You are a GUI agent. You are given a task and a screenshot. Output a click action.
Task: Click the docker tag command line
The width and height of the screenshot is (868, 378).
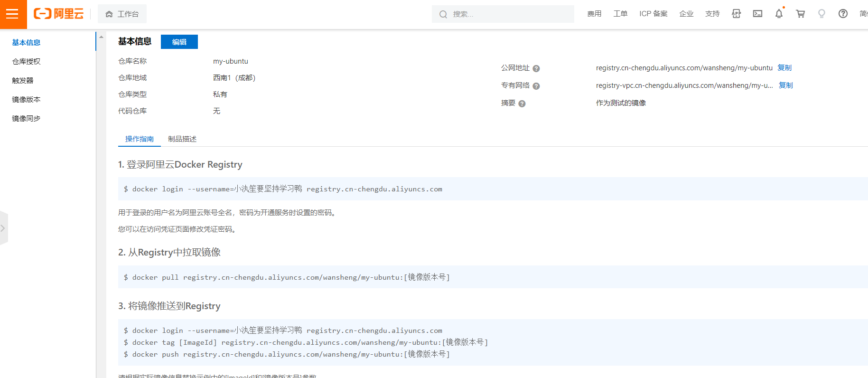(x=306, y=342)
